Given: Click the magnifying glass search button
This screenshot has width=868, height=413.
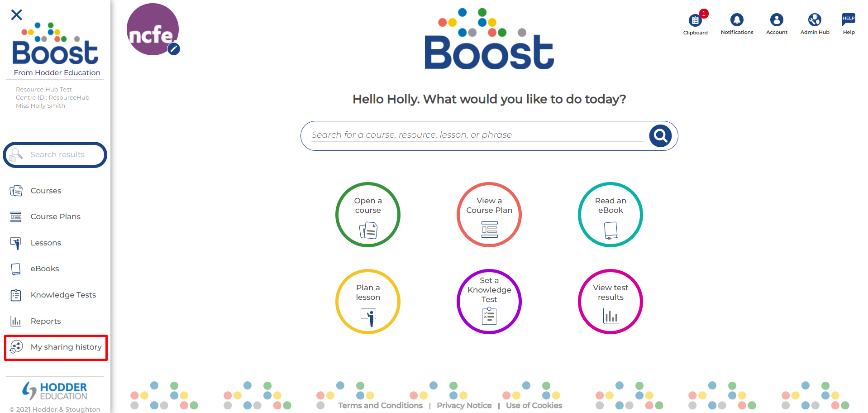Looking at the screenshot, I should tap(660, 135).
